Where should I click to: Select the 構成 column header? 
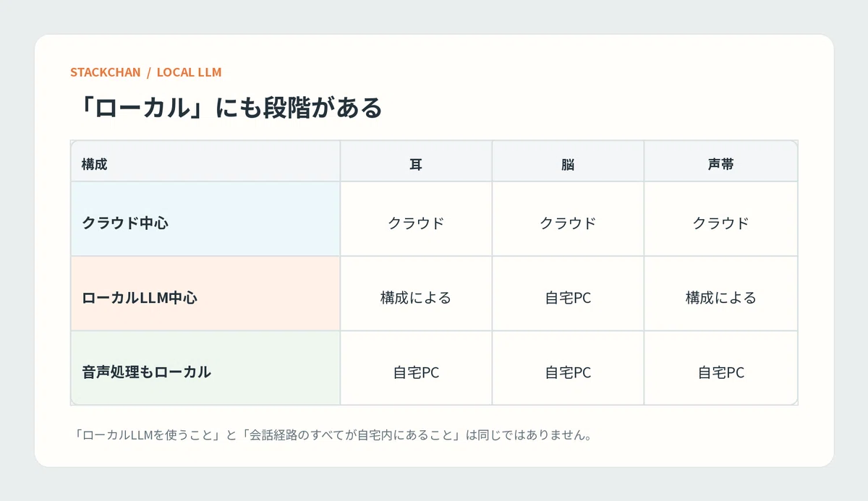tap(205, 161)
